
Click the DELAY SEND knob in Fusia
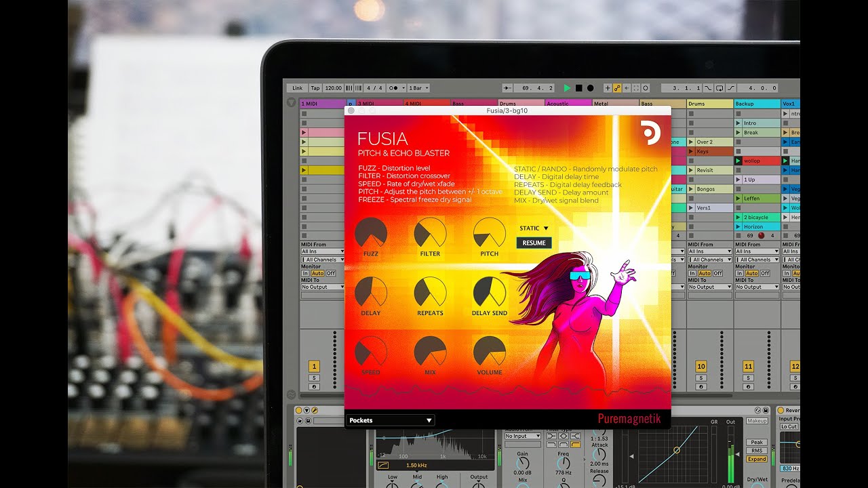[x=489, y=293]
